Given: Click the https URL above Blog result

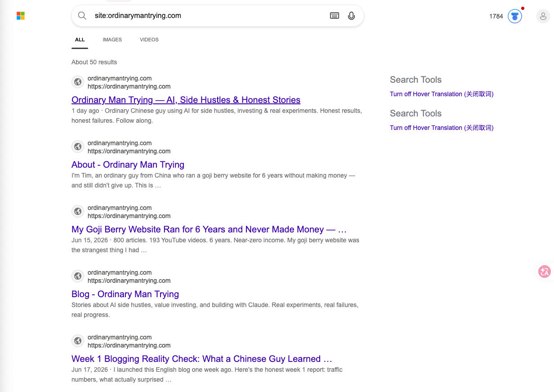Looking at the screenshot, I should (129, 281).
